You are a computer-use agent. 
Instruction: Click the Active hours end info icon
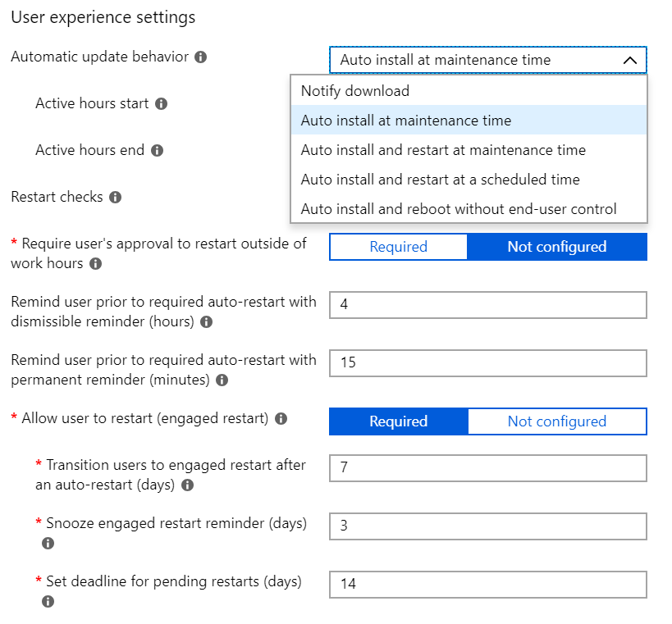(158, 150)
